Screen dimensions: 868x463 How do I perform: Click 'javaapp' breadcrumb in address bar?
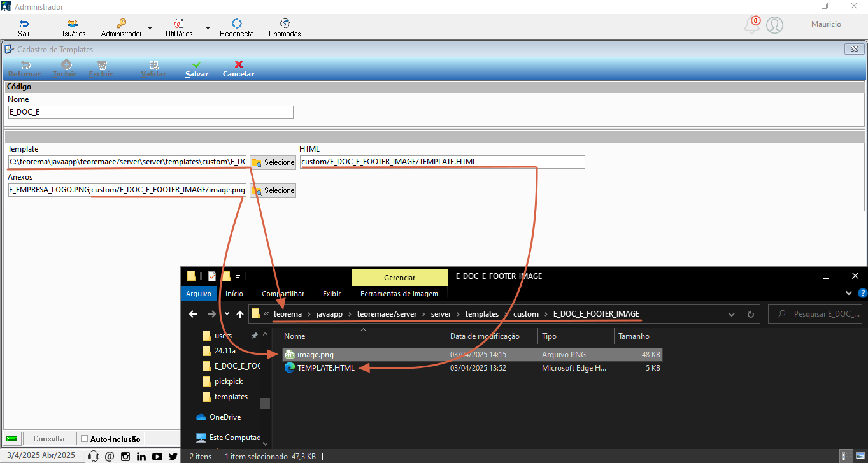pos(330,314)
